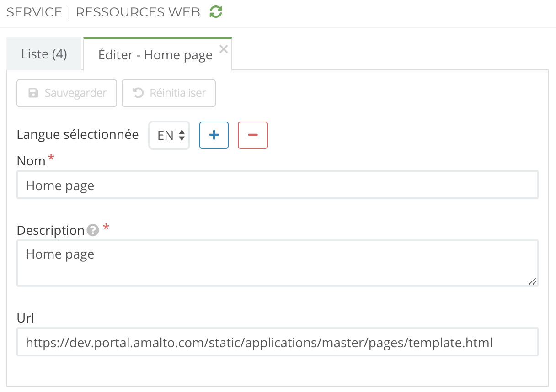Close the Éditer - Home page tab

(x=224, y=49)
